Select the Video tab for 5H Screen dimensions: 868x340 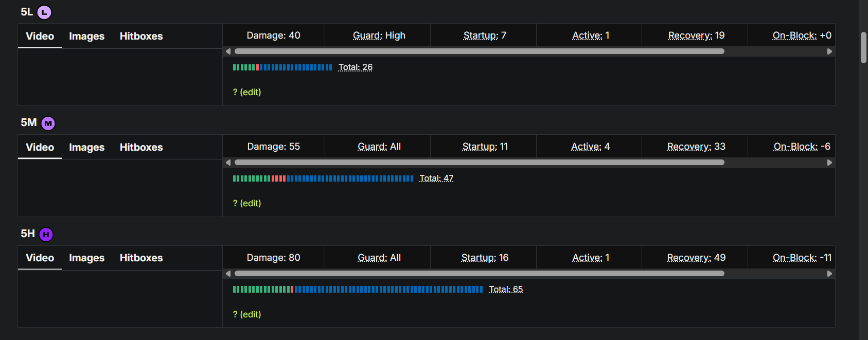click(x=40, y=258)
